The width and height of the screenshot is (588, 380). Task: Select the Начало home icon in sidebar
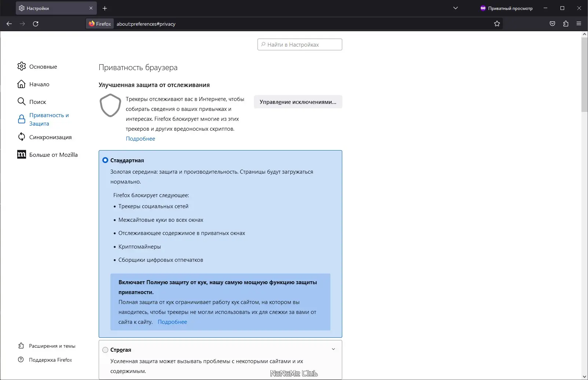[22, 84]
